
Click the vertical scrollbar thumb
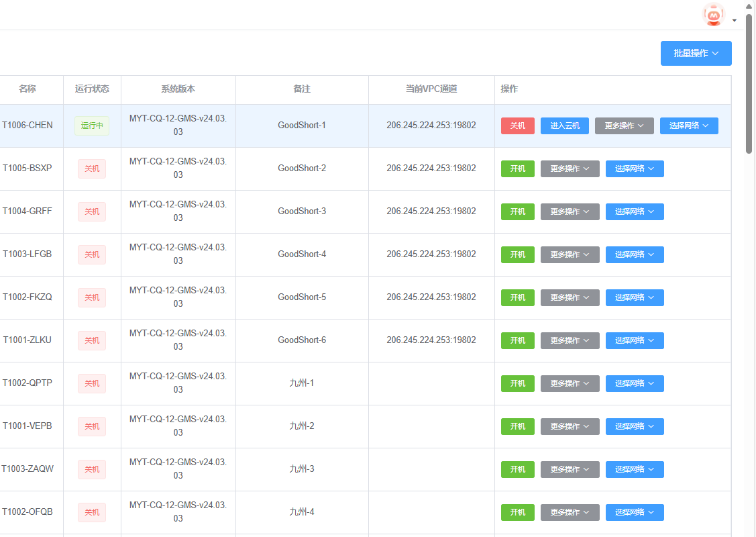pyautogui.click(x=749, y=84)
